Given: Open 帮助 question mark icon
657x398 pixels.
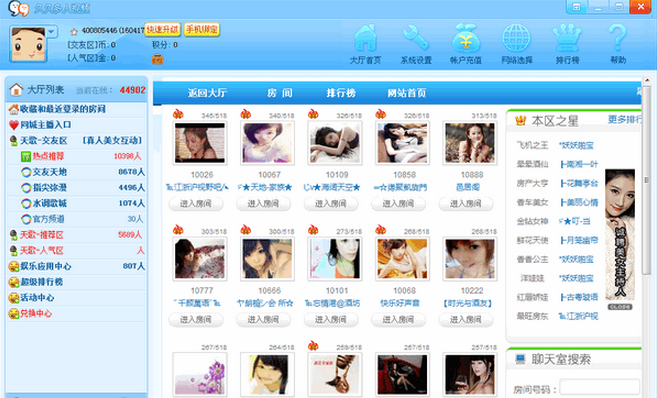Looking at the screenshot, I should [618, 39].
